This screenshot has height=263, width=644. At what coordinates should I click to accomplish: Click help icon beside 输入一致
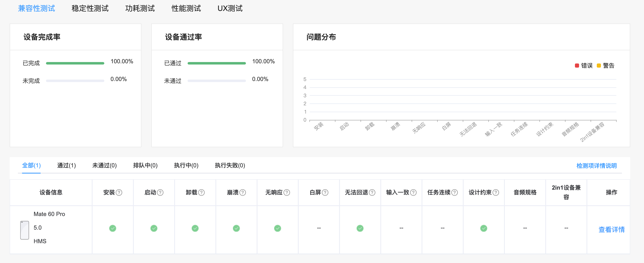[413, 192]
